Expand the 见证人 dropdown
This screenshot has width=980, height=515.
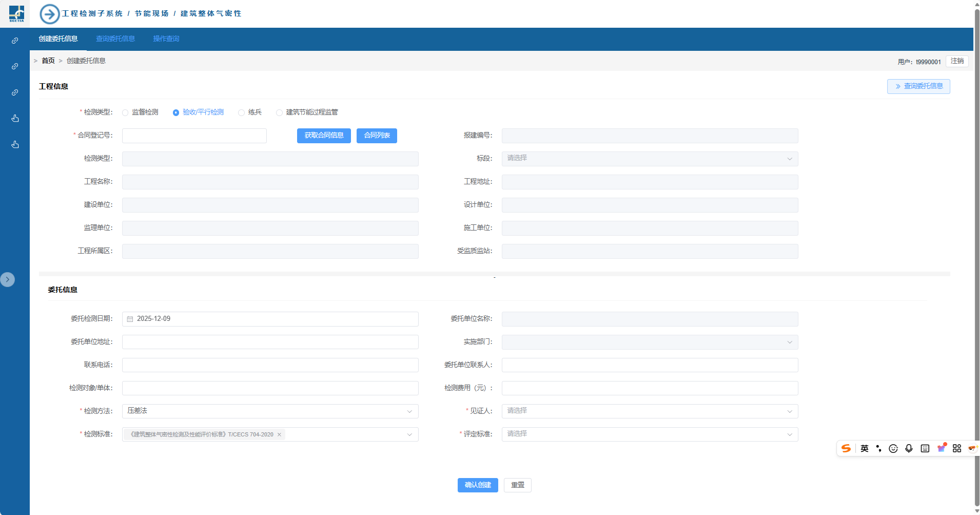point(649,411)
